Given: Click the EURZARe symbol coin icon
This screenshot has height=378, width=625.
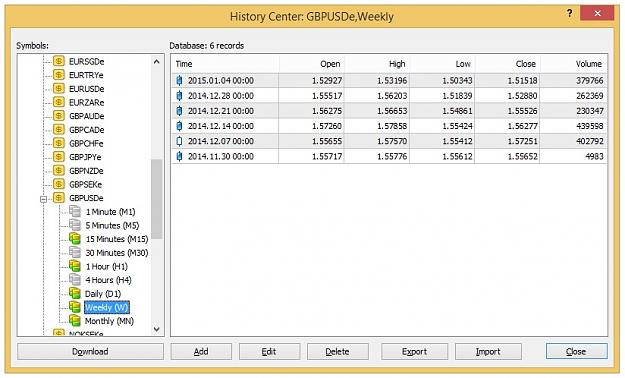Looking at the screenshot, I should [59, 102].
